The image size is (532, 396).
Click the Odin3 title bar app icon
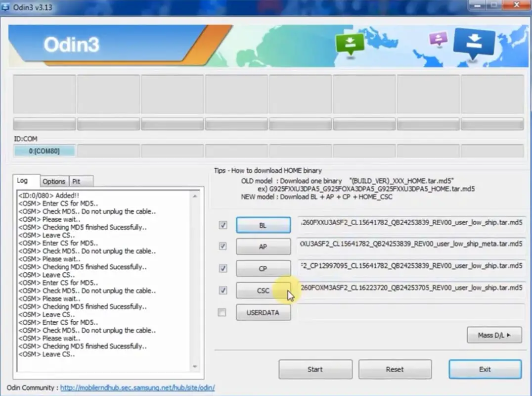[x=5, y=7]
